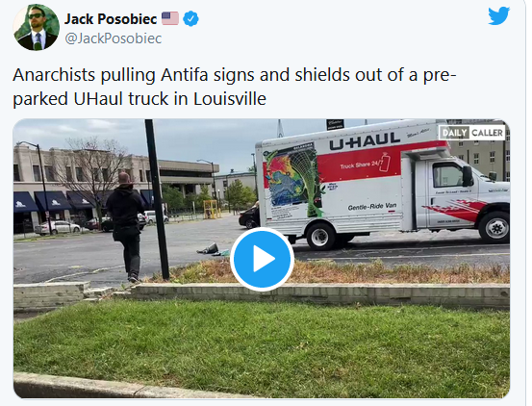Click the blue verified badge
Viewport: 532px width, 406px height.
tap(191, 18)
